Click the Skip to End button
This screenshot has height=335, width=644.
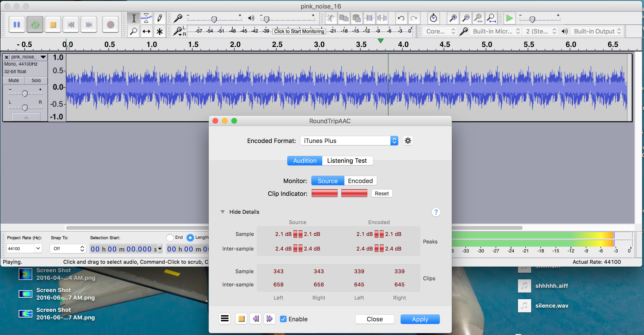[88, 24]
